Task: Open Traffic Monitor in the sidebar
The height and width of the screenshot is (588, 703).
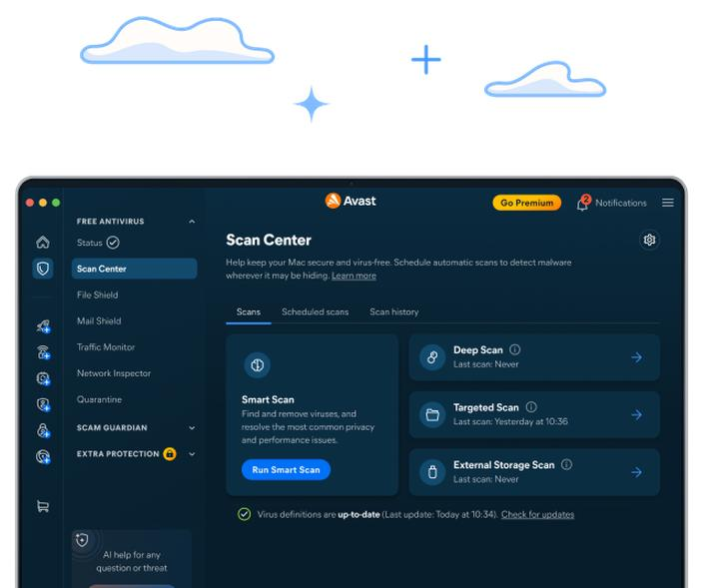Action: (x=106, y=346)
